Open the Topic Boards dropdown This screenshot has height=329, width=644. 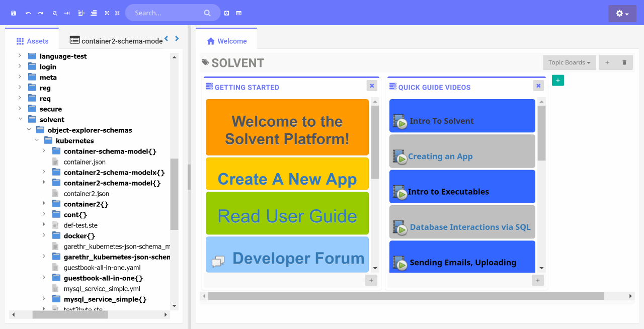coord(569,62)
